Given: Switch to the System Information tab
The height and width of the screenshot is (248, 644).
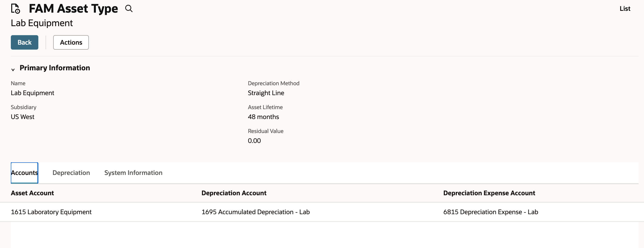Looking at the screenshot, I should coord(133,173).
